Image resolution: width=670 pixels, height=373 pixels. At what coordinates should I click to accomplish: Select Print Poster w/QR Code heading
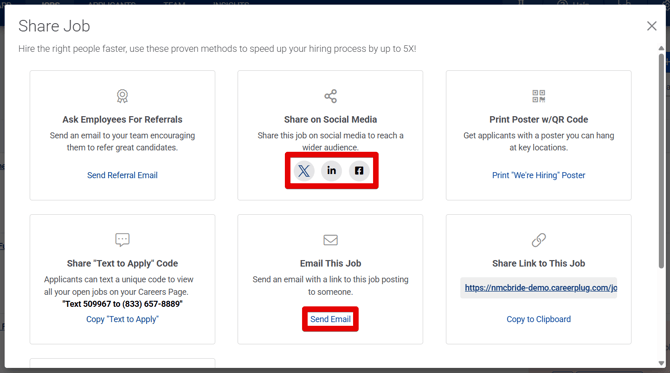click(538, 120)
